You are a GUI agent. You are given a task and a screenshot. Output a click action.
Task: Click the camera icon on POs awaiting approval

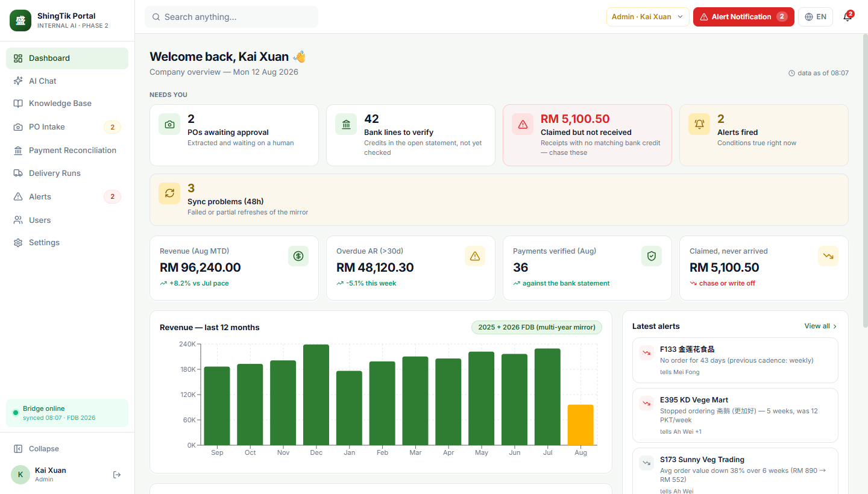click(x=169, y=124)
